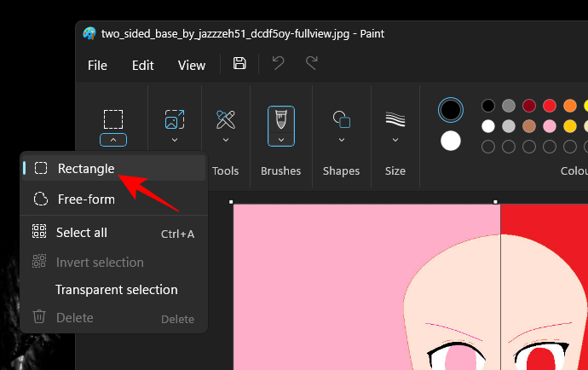Toggle Transparent selection option

coord(116,290)
